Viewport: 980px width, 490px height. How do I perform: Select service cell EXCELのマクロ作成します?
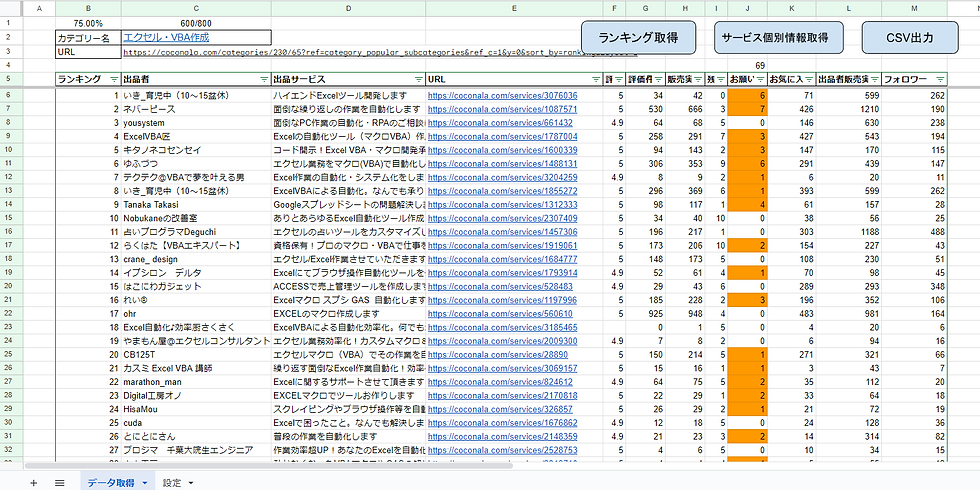pyautogui.click(x=349, y=314)
